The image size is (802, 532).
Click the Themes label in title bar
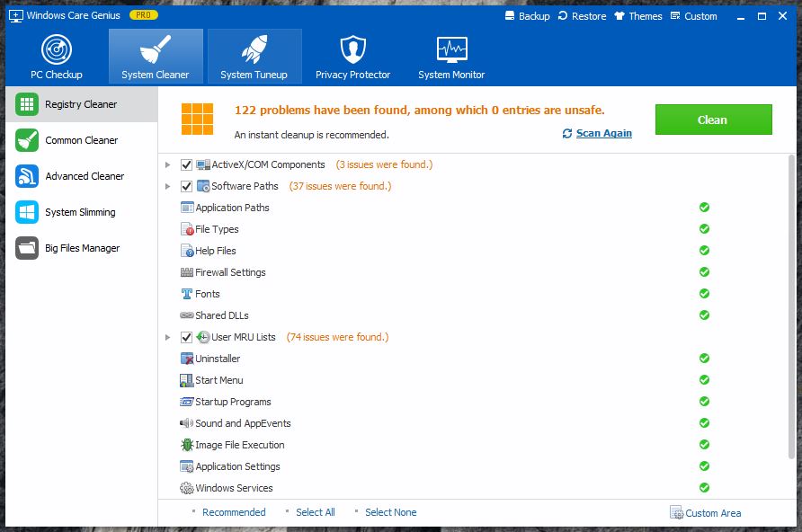(x=646, y=16)
